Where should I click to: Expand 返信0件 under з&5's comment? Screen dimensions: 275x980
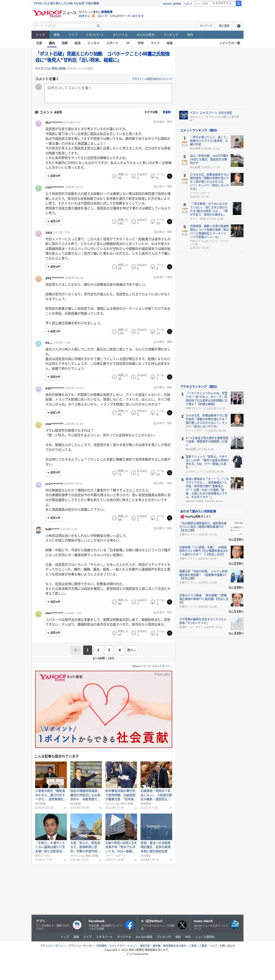pyautogui.click(x=54, y=266)
